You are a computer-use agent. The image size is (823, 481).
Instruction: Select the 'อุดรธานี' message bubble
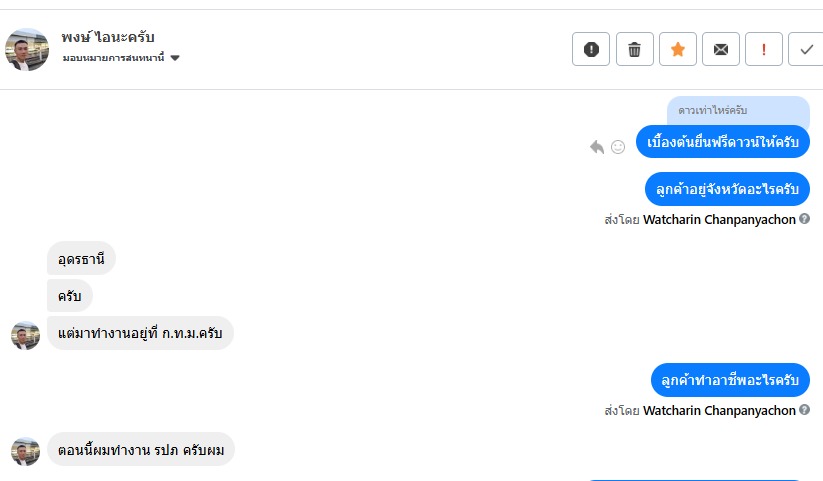(x=81, y=259)
